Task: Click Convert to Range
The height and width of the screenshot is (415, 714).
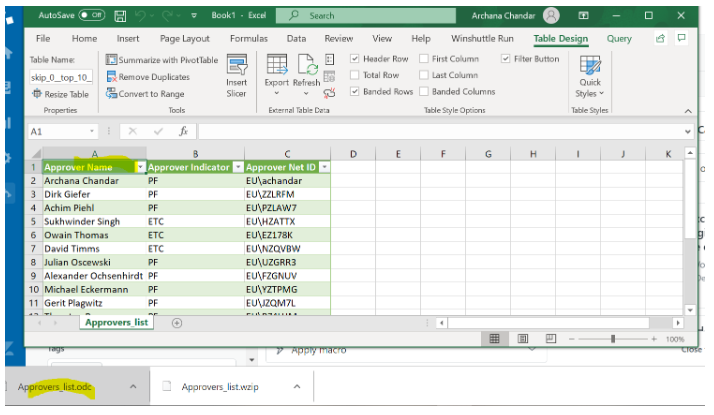Action: 151,94
